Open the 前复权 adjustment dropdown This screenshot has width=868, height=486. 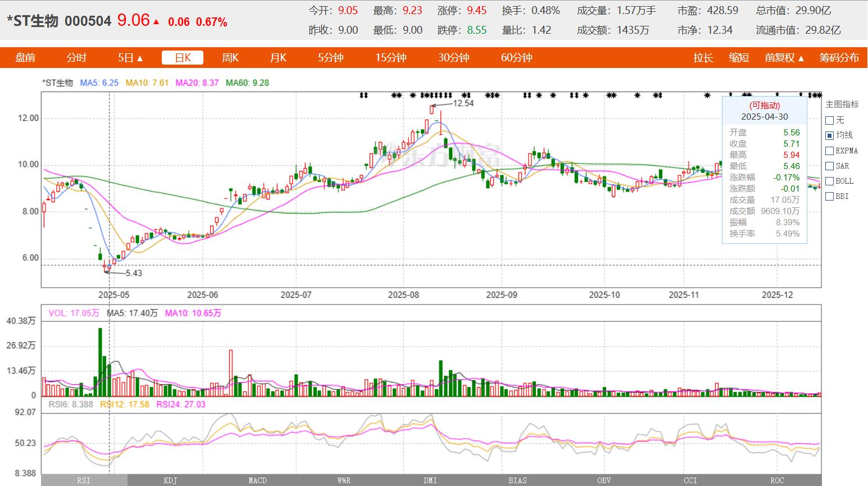[x=784, y=58]
